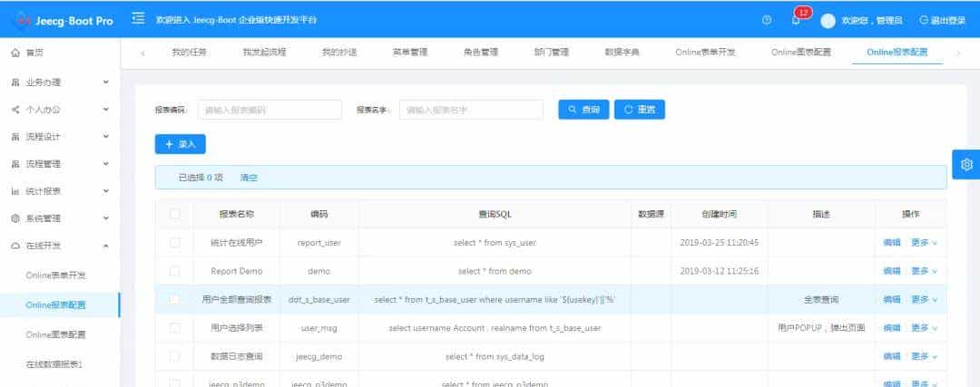Image resolution: width=980 pixels, height=387 pixels.
Task: Click 编辑 for the user_msg row
Action: pyautogui.click(x=892, y=328)
